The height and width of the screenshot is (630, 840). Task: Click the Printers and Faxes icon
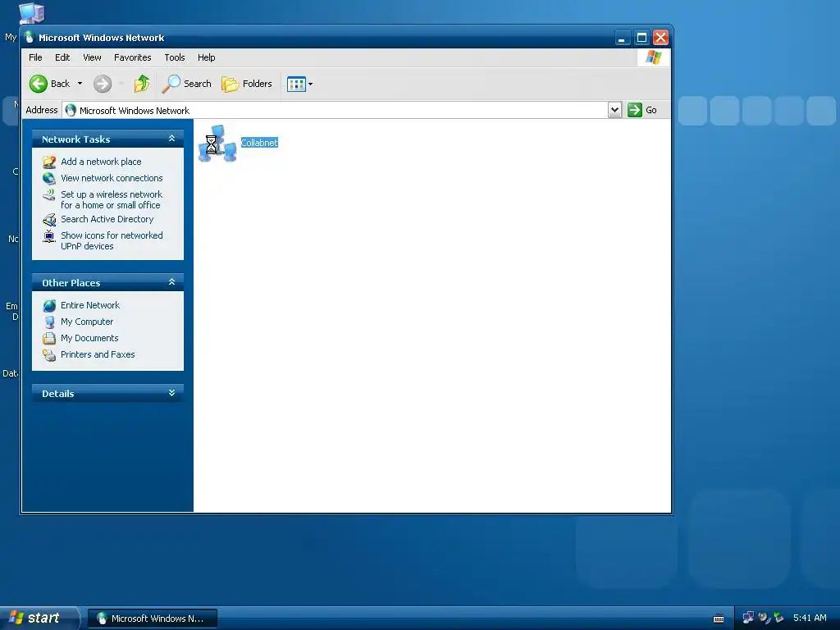click(49, 355)
